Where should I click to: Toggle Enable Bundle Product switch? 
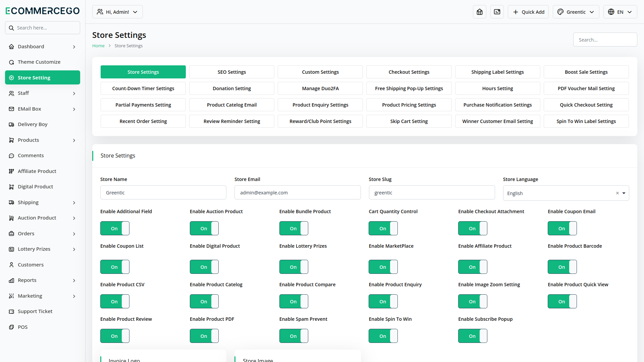pos(294,228)
